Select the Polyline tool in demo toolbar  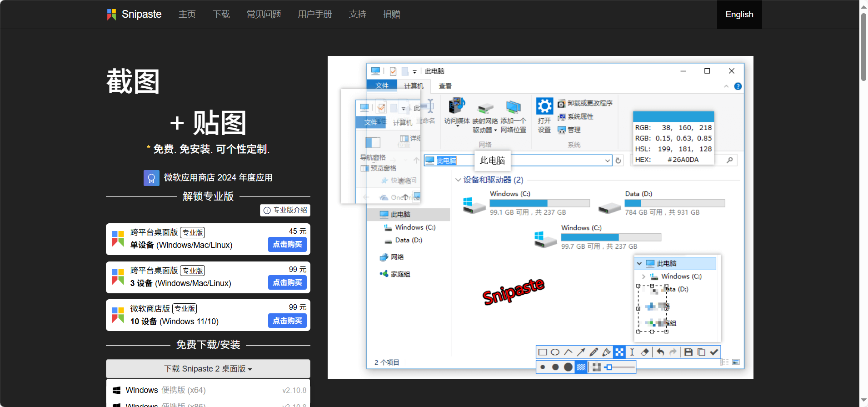[568, 352]
